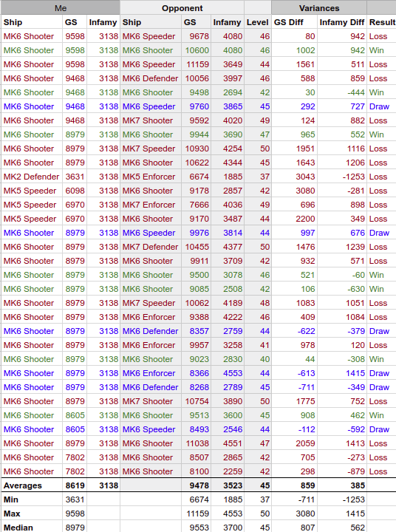Select the 'Min' row label cell
The height and width of the screenshot is (532, 396).
[32, 499]
